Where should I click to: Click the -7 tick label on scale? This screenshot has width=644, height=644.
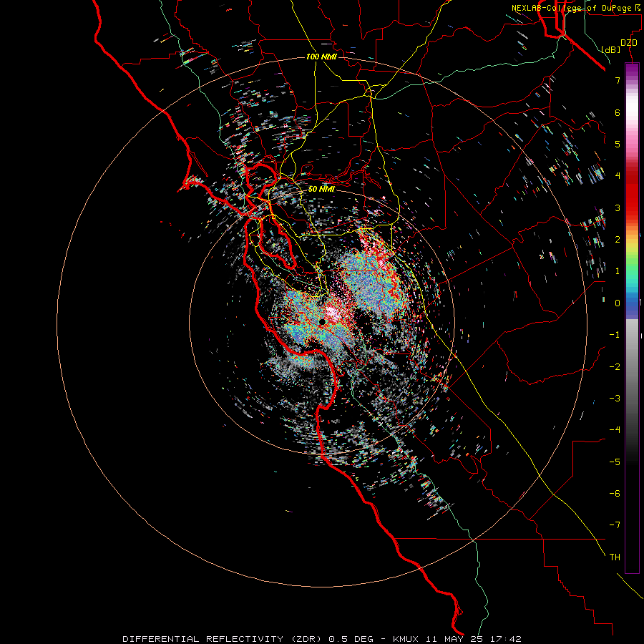tap(615, 525)
